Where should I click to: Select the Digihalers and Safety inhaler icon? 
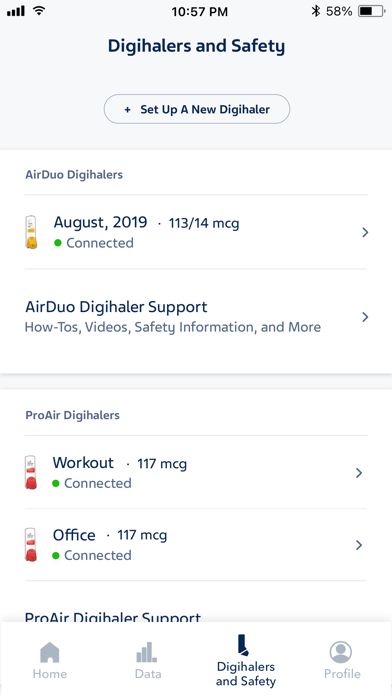click(x=243, y=645)
